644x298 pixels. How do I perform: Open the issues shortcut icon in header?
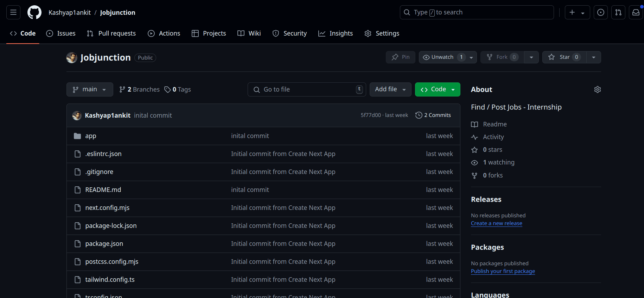pyautogui.click(x=601, y=12)
